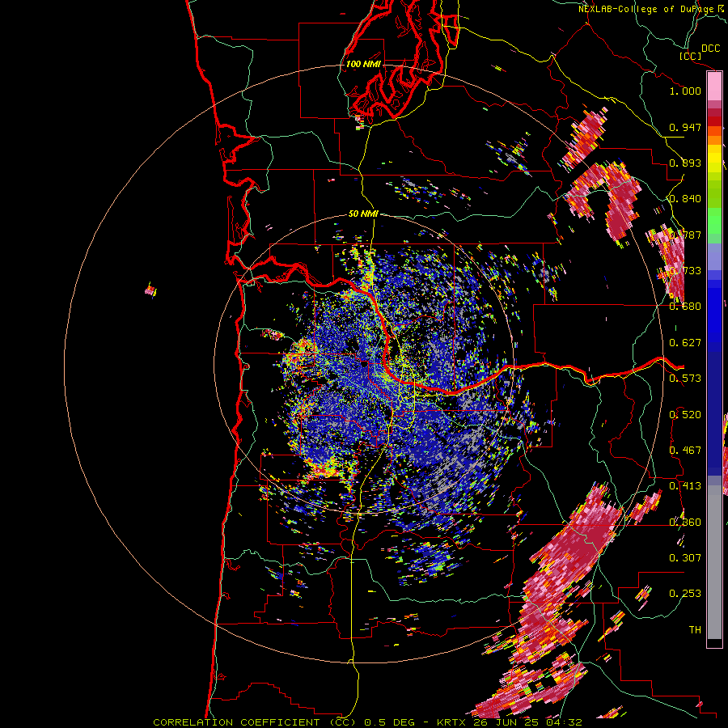This screenshot has width=728, height=728.
Task: Click the 0.573 scale value
Action: [x=685, y=378]
